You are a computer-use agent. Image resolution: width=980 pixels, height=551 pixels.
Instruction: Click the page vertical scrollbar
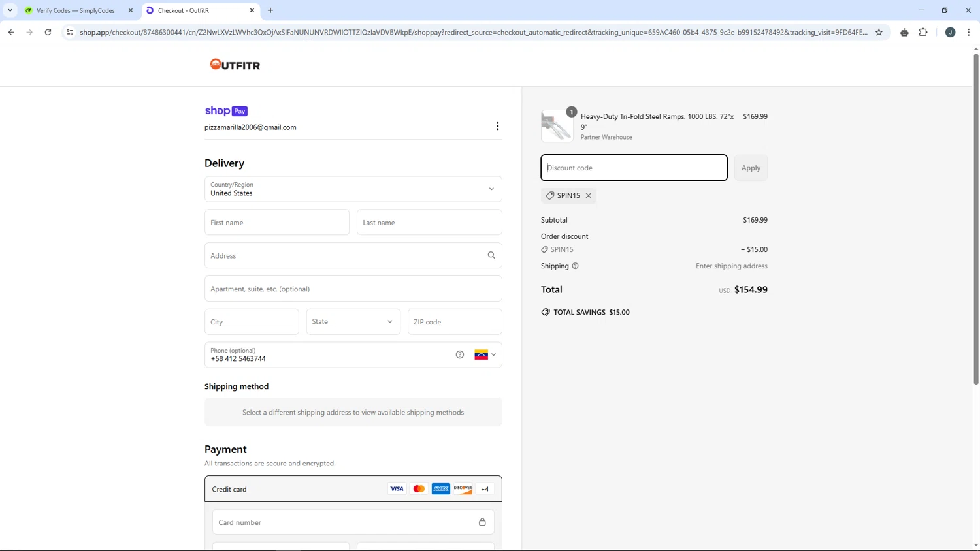pos(976,219)
